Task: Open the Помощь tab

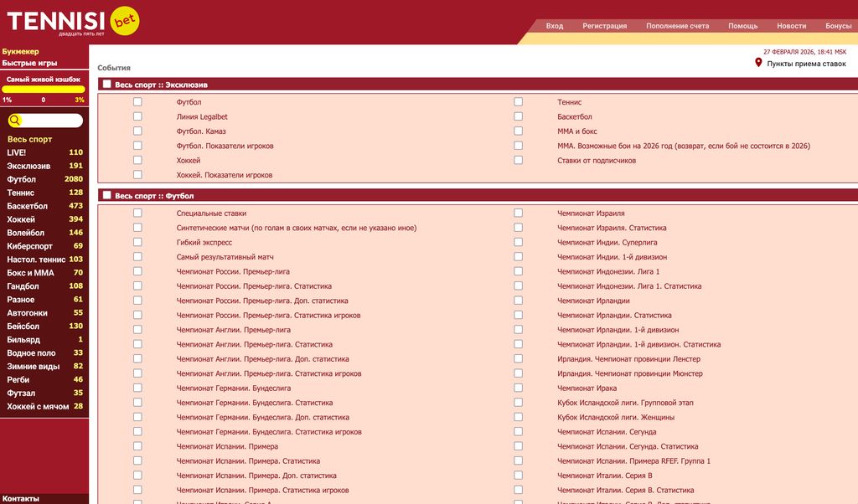Action: (x=742, y=26)
